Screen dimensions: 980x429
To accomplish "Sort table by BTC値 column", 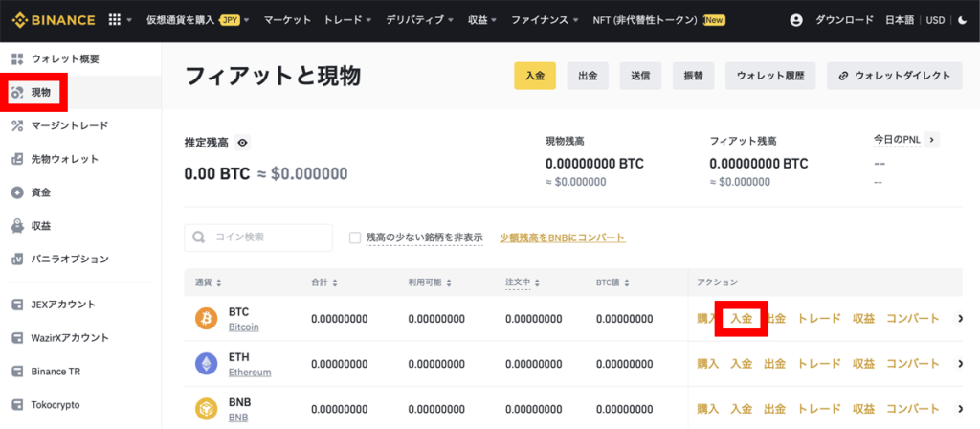I will 612,282.
